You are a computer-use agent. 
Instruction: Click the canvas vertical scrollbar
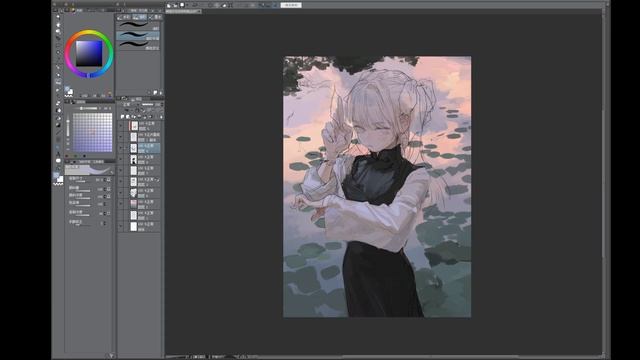pyautogui.click(x=604, y=184)
